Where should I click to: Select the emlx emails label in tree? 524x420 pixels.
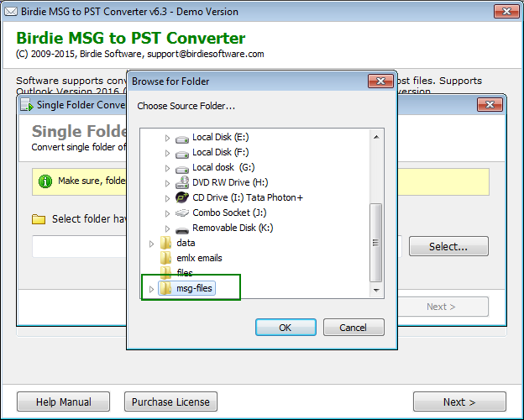pyautogui.click(x=199, y=258)
